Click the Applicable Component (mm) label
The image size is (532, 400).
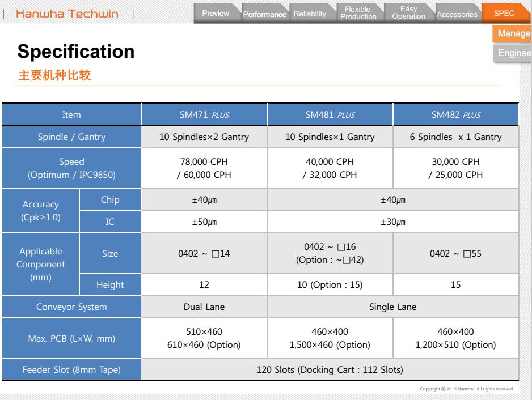41,264
